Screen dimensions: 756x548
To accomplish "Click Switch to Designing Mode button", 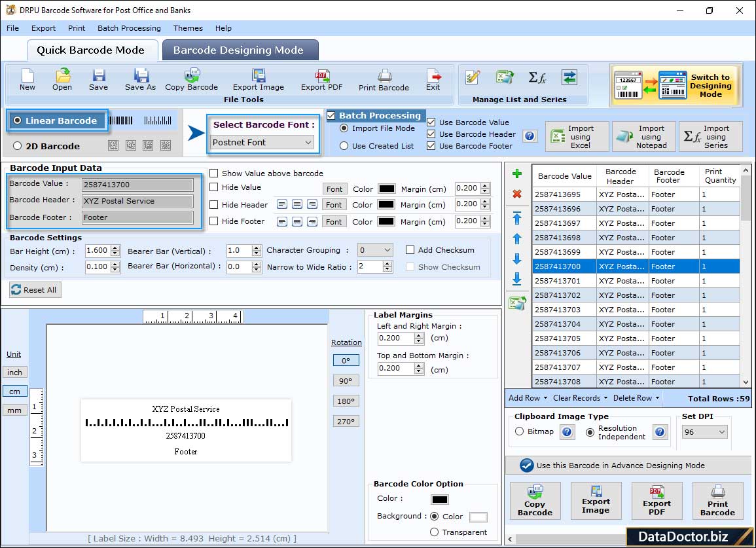I will tap(675, 86).
